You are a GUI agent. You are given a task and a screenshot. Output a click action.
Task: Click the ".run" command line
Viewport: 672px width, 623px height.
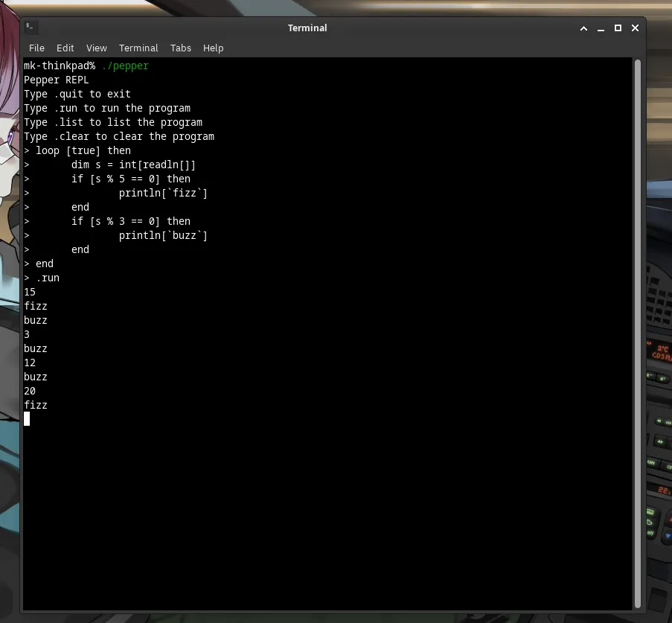point(47,278)
